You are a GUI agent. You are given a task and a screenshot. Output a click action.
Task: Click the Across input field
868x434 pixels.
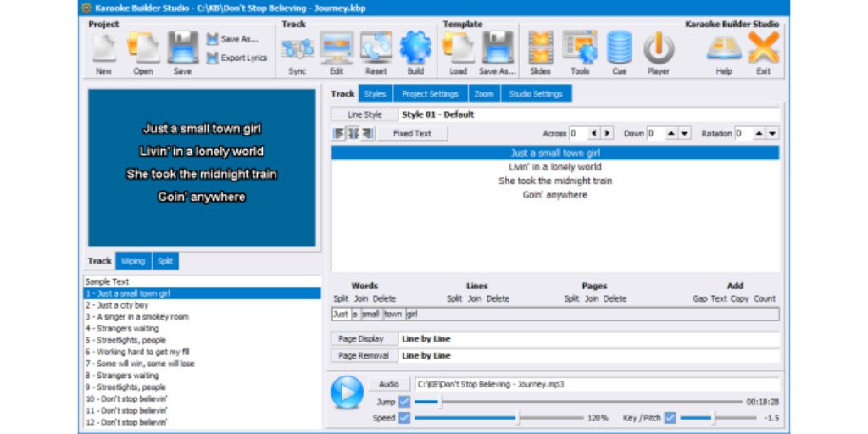578,133
